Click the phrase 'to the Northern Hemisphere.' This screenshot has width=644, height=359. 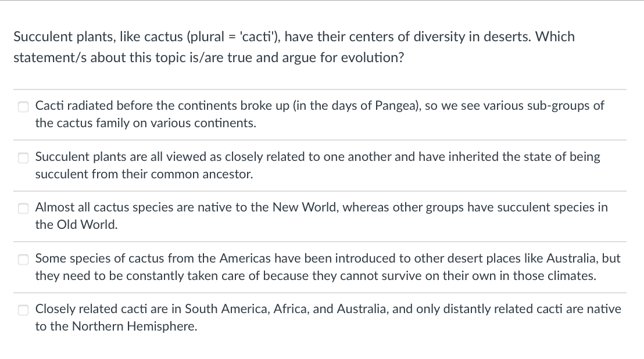(116, 326)
